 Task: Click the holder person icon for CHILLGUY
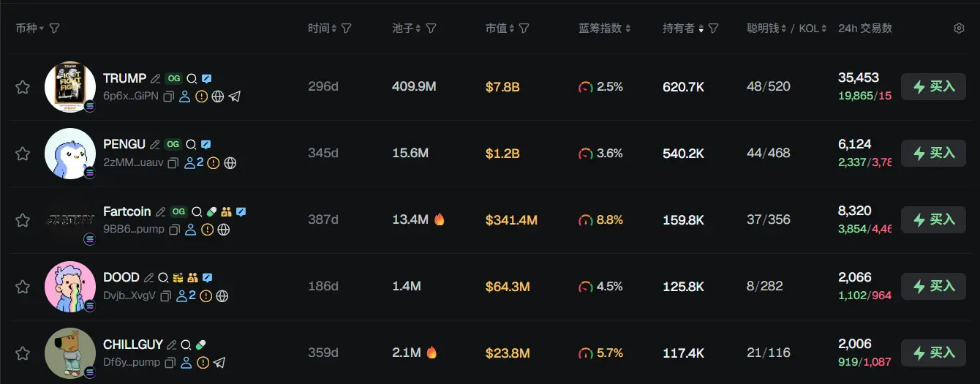(186, 363)
